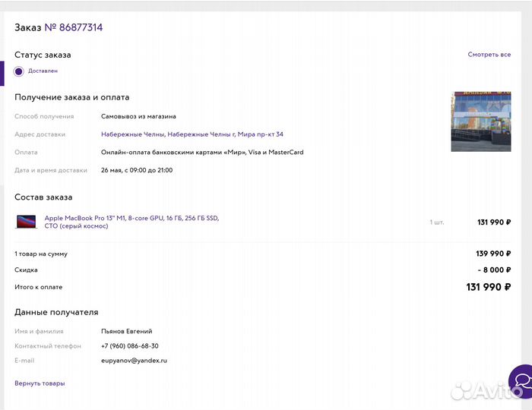Open order number 86877314 link

pos(74,27)
